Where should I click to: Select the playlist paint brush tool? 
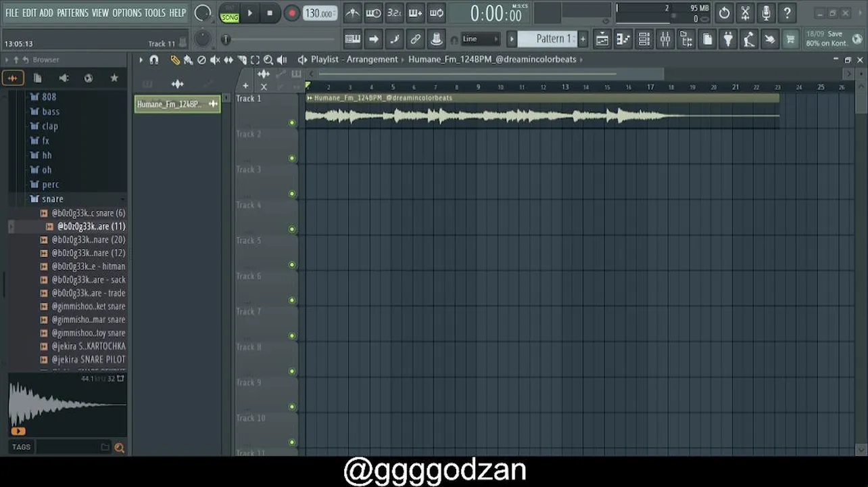(x=188, y=60)
